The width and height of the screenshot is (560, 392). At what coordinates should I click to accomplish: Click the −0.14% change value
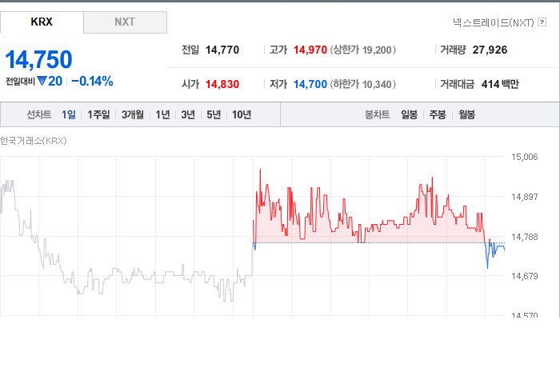pos(92,82)
